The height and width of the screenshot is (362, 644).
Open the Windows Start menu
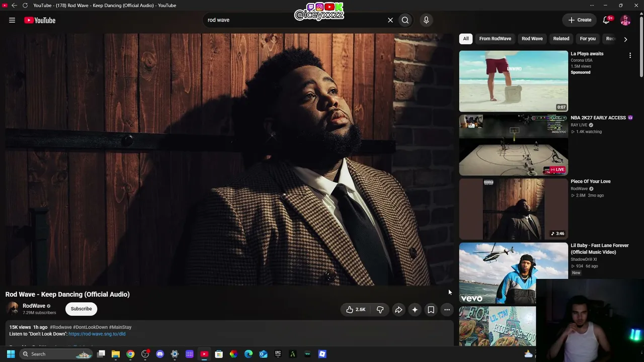(11, 354)
